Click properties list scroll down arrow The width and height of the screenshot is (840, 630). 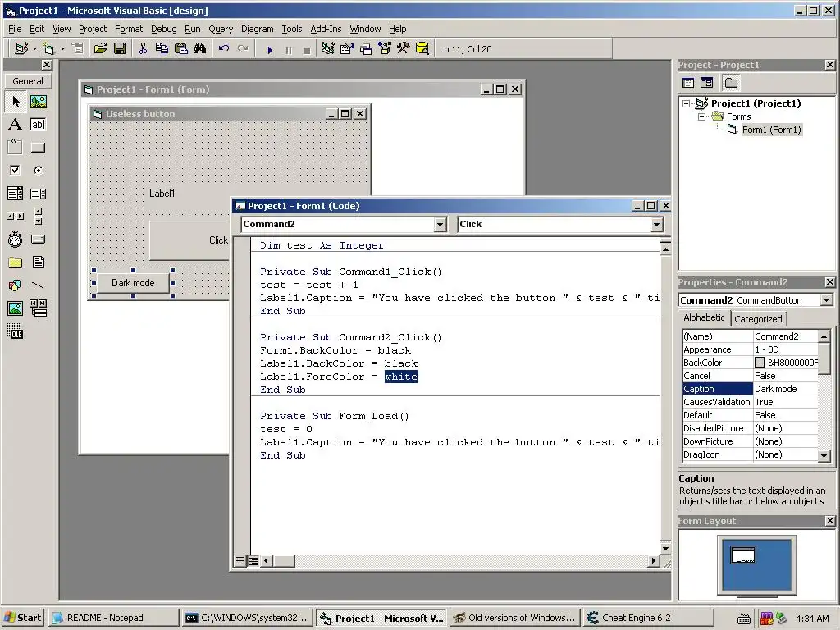coord(824,455)
